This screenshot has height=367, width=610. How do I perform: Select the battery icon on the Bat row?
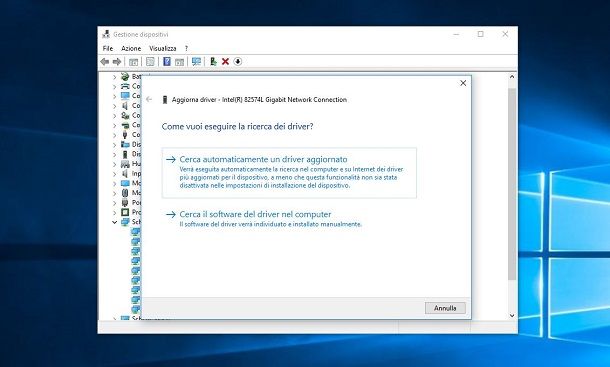[x=125, y=77]
